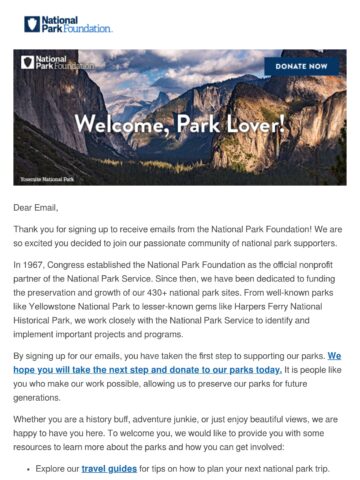360x480 pixels.
Task: Click the 'Harpers Ferry National' text
Action: click(x=278, y=307)
